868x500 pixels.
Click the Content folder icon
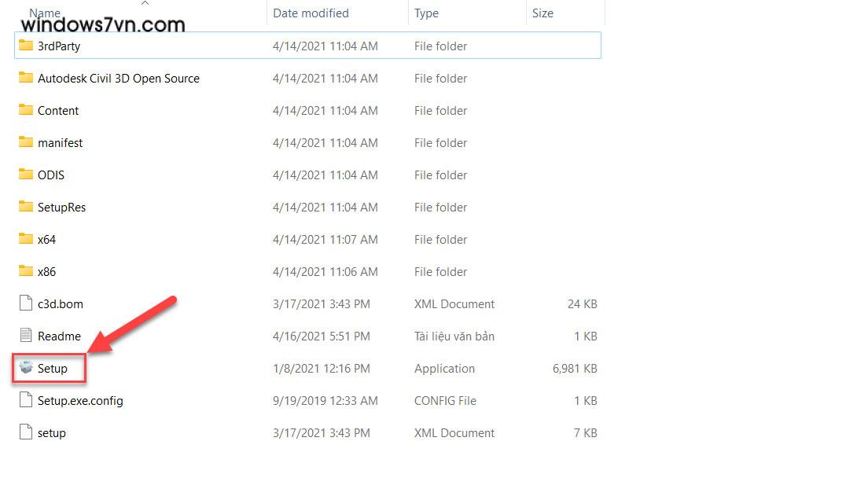(26, 110)
